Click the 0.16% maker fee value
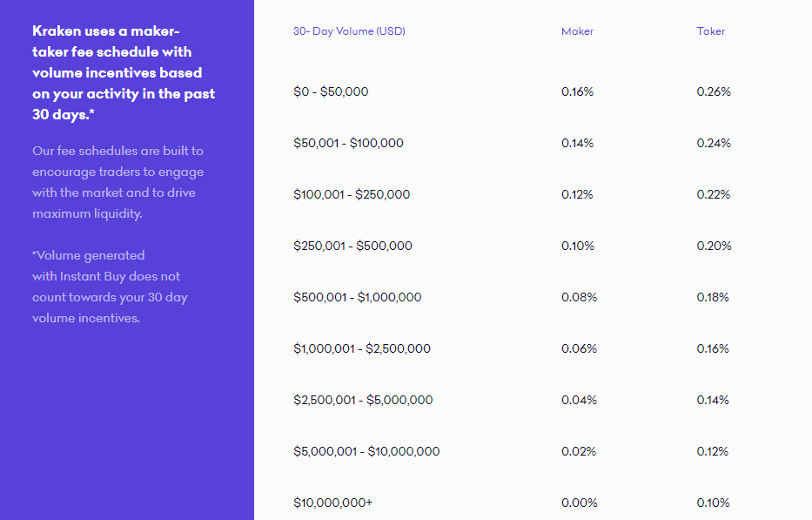This screenshot has width=812, height=520. (577, 91)
